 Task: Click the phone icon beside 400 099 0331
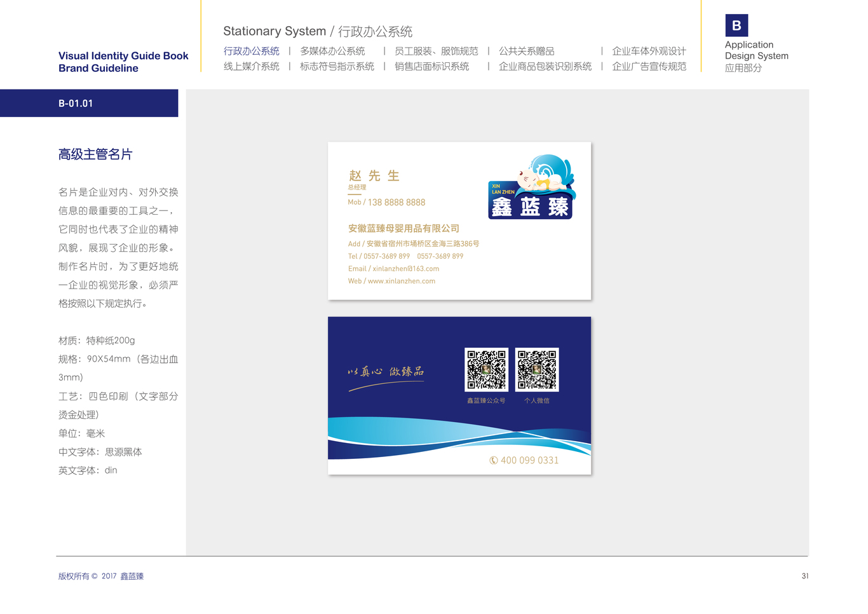click(x=494, y=460)
